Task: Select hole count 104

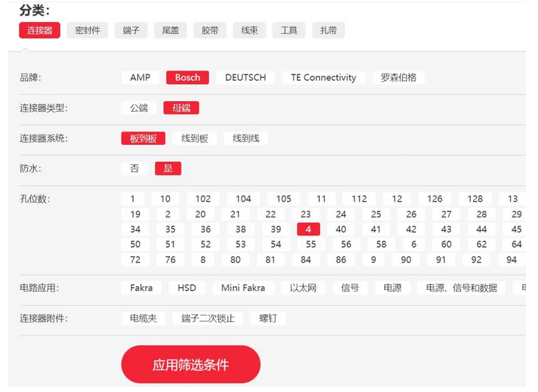Action: pos(243,199)
